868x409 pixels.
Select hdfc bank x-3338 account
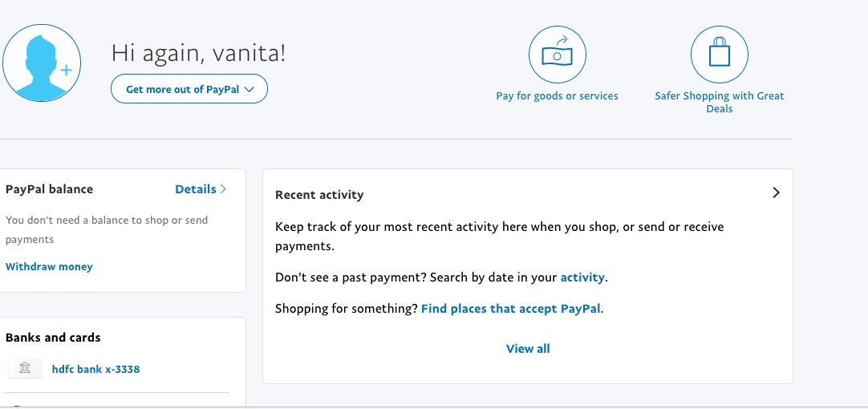coord(95,369)
